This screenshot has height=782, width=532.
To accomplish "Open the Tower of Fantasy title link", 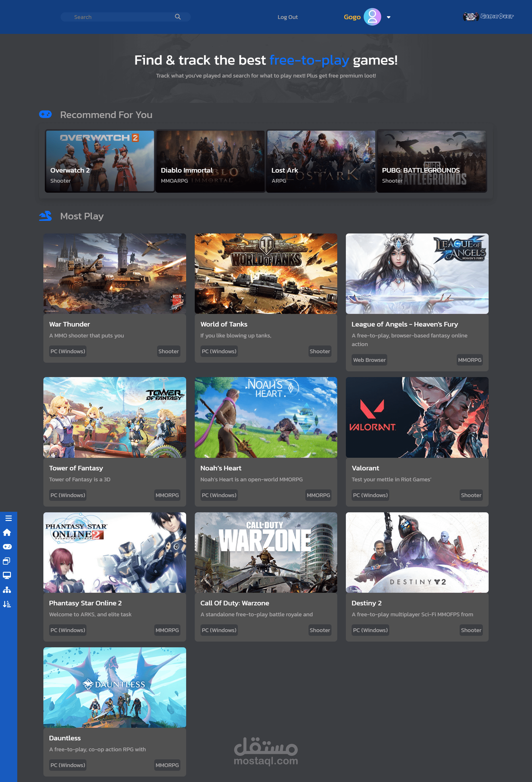I will point(76,468).
